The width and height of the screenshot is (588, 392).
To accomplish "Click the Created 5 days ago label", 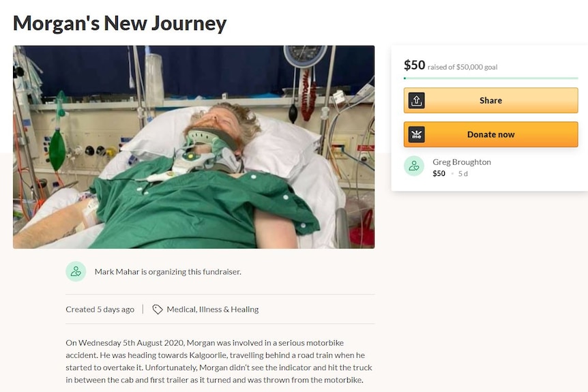I will tap(100, 310).
